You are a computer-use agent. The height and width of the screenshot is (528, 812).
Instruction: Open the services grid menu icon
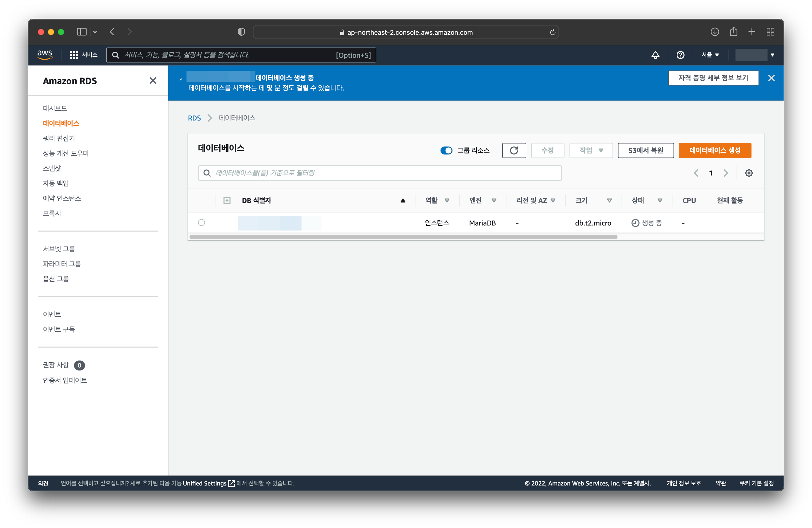click(x=74, y=55)
